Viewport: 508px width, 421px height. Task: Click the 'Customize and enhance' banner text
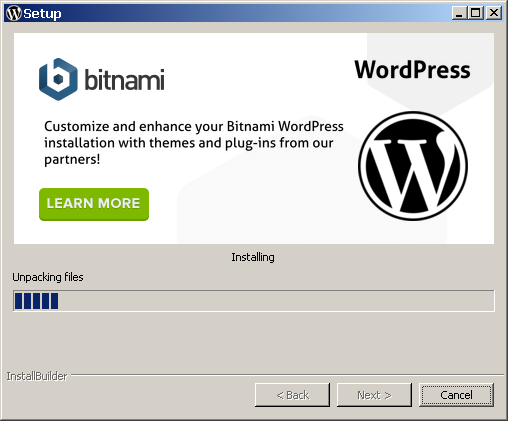pos(194,143)
